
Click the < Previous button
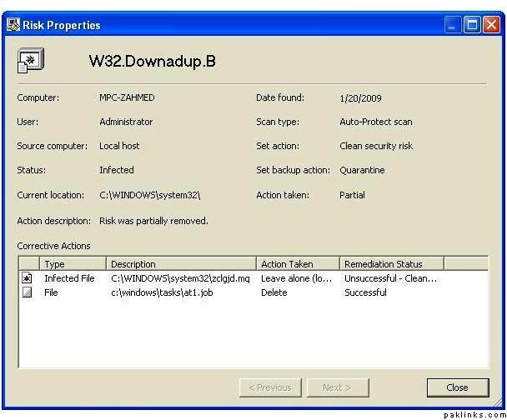(269, 387)
